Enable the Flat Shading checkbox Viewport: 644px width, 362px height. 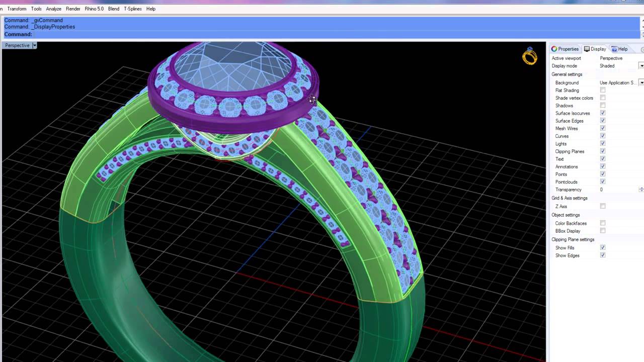pos(603,90)
